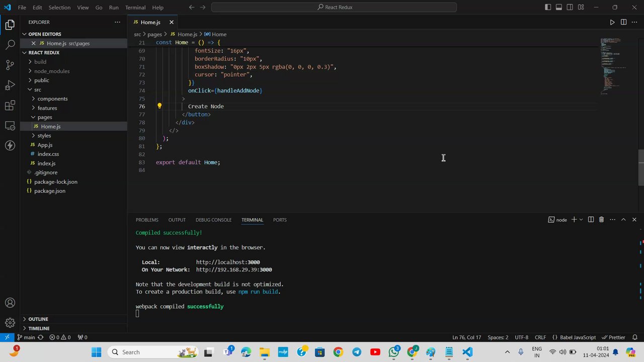
Task: Click the Prettier status bar button
Action: (x=614, y=337)
